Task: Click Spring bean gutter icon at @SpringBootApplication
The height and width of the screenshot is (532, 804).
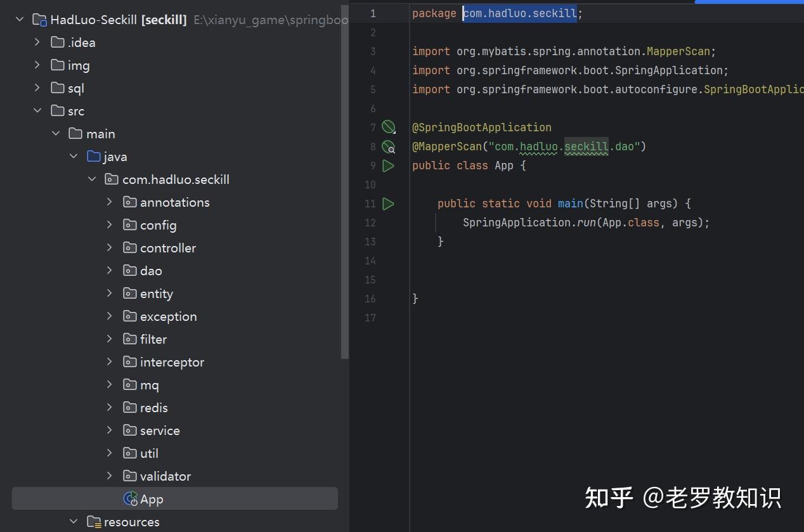Action: [x=388, y=127]
